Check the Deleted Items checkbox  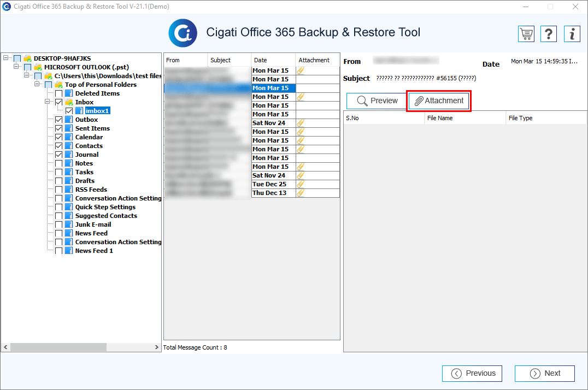click(59, 93)
